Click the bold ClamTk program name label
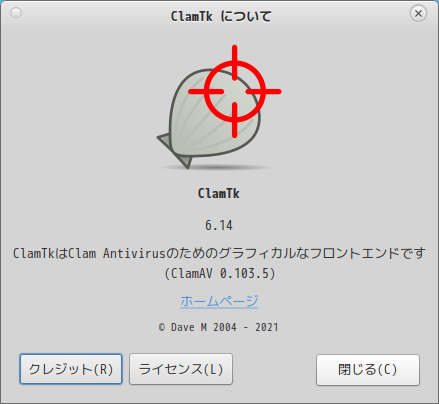The width and height of the screenshot is (439, 404). click(219, 193)
